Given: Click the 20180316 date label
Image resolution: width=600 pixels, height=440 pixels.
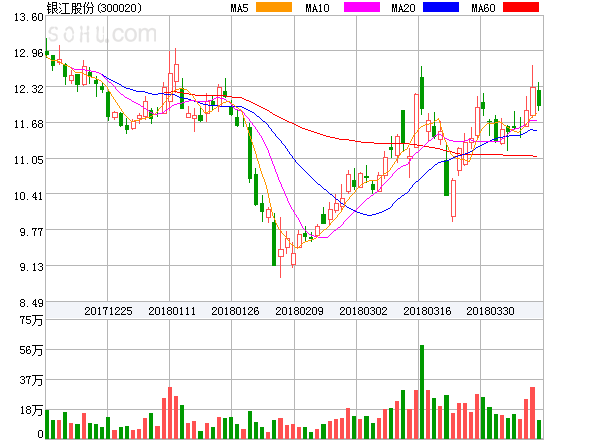Looking at the screenshot, I should pos(427,311).
